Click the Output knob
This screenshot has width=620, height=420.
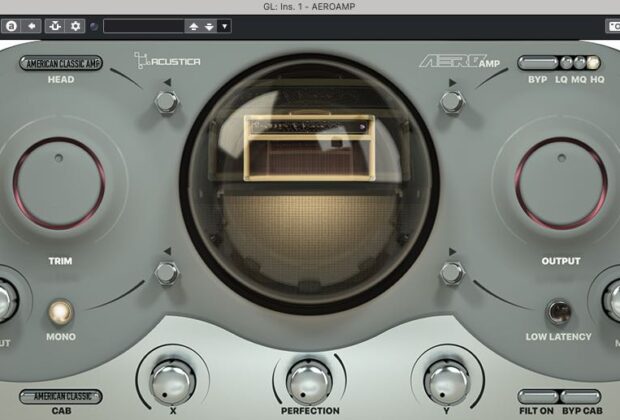561,183
